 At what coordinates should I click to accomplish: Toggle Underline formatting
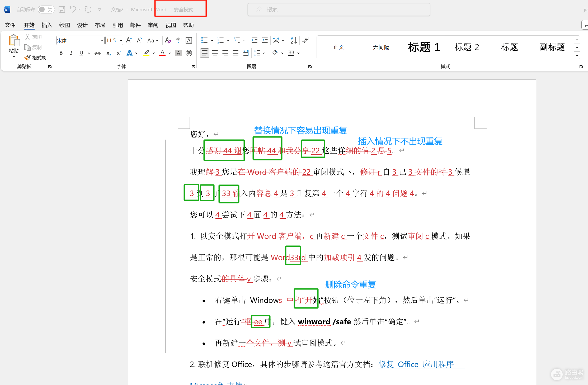[x=81, y=53]
